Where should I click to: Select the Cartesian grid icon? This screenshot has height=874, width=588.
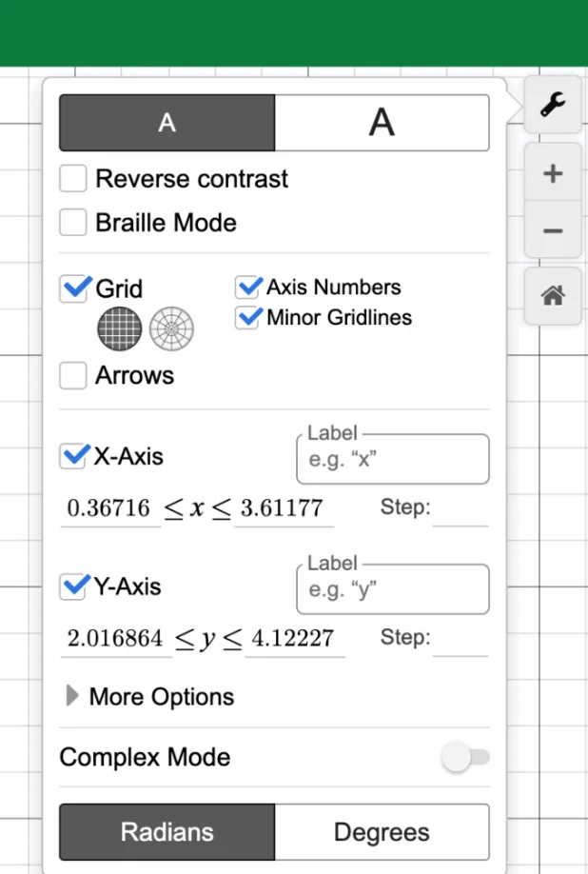[x=119, y=328]
